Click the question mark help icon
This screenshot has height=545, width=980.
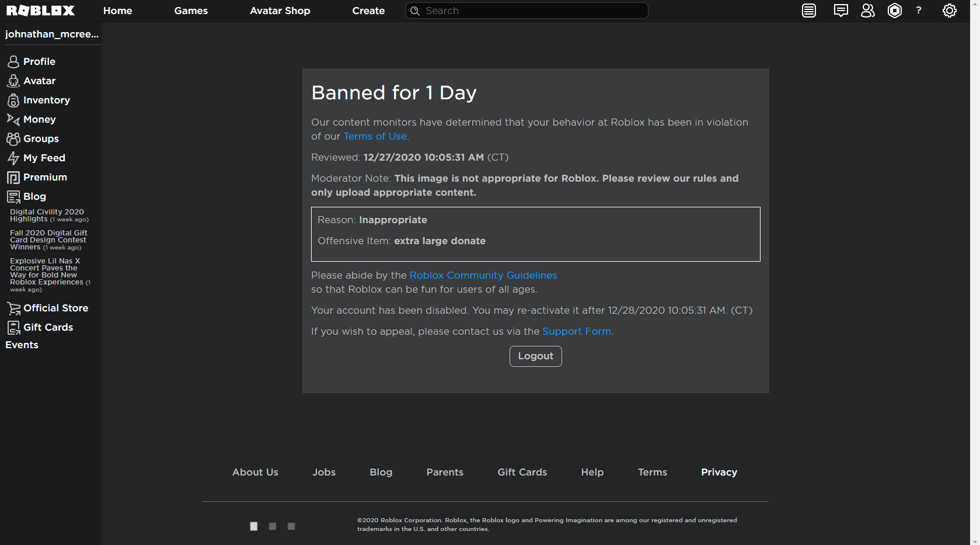pyautogui.click(x=919, y=11)
